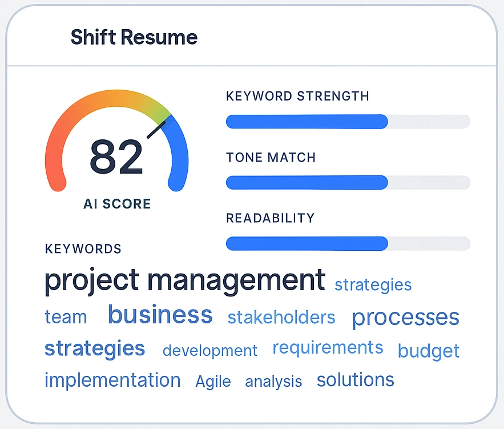
Task: Click the "development" keyword
Action: pos(209,351)
